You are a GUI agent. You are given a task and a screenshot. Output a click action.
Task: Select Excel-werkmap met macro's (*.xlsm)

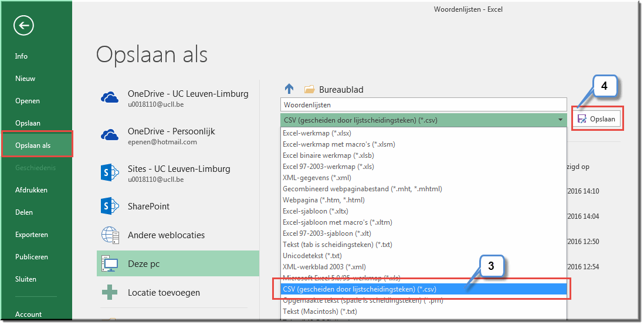pyautogui.click(x=423, y=144)
